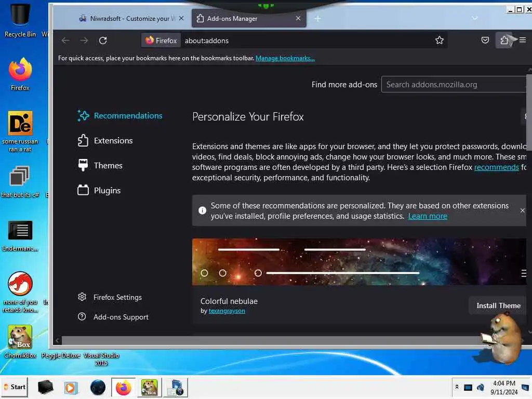Screen dimensions: 532x399
Task: Click the info icon in the notice
Action: (x=202, y=210)
